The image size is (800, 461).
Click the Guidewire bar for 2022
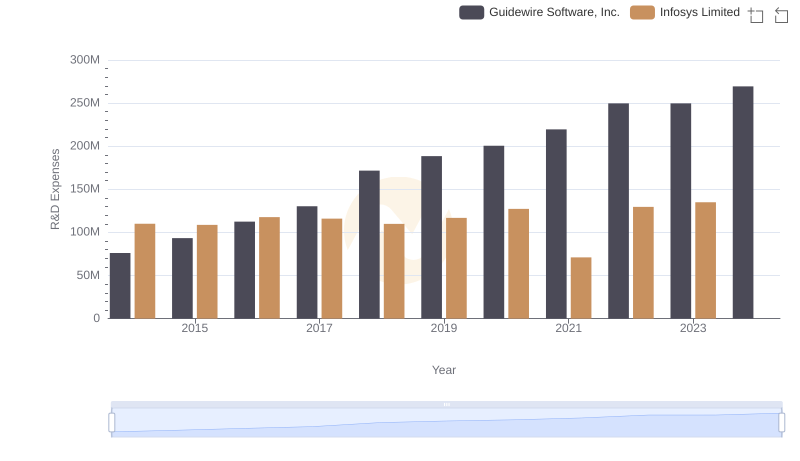click(x=618, y=211)
